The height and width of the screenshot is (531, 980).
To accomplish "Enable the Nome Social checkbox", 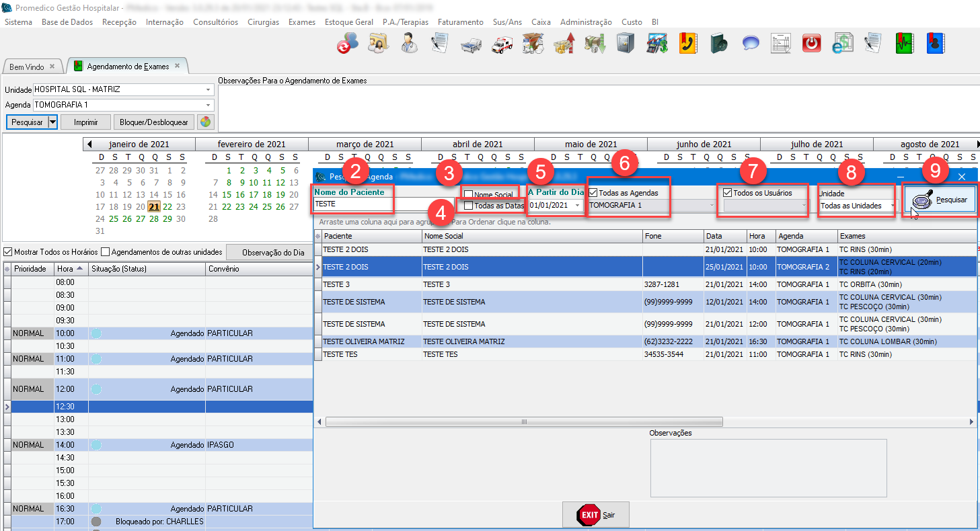I will [x=469, y=195].
